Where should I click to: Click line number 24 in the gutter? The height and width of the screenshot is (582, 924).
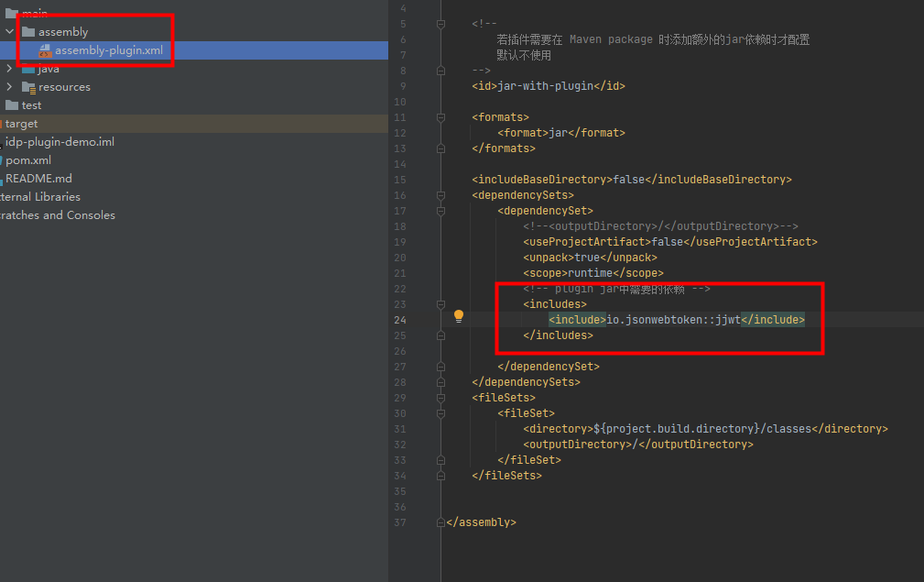pyautogui.click(x=400, y=320)
